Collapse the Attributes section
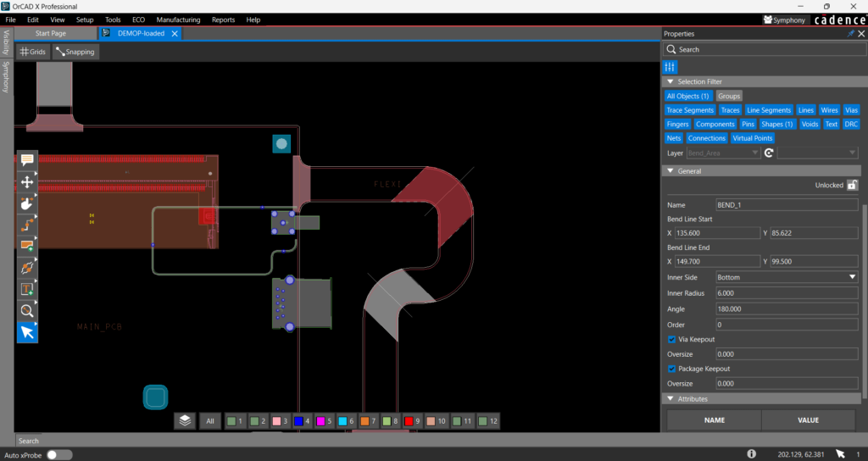Viewport: 868px width, 461px height. 670,399
